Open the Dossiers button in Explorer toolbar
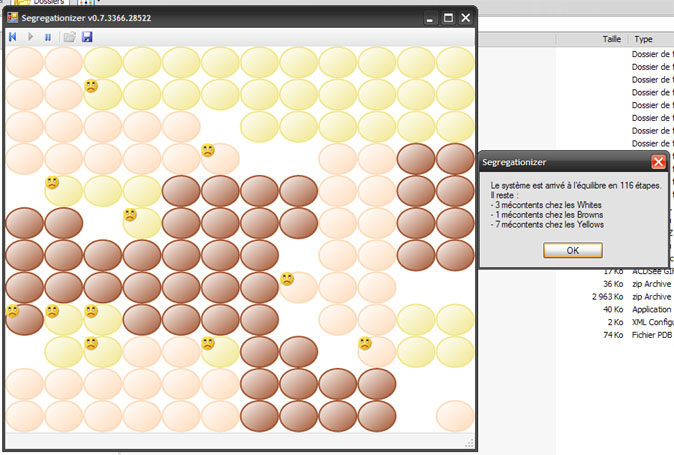The height and width of the screenshot is (455, 674). point(40,2)
